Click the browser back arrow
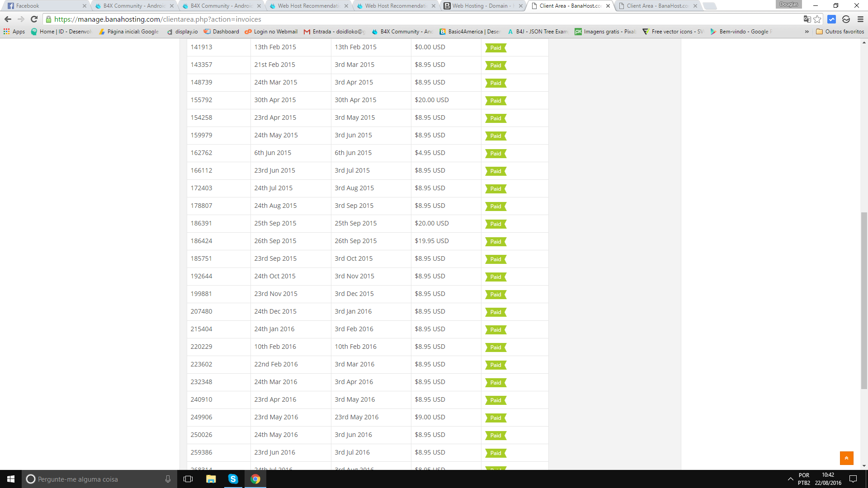Image resolution: width=868 pixels, height=488 pixels. click(x=8, y=19)
